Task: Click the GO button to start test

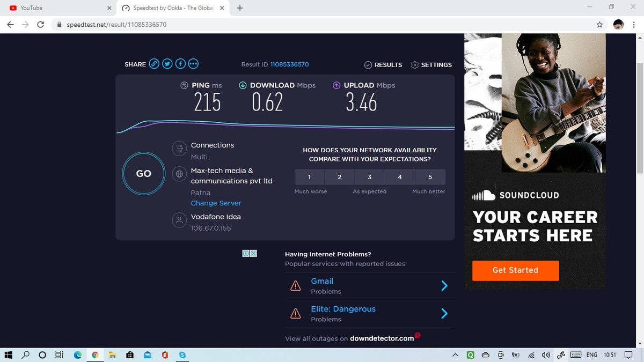Action: [144, 174]
